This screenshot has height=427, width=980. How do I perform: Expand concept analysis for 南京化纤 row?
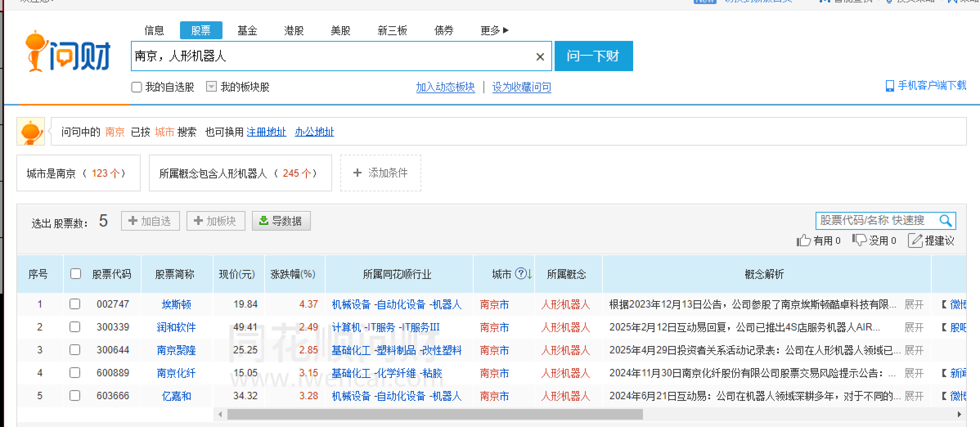[x=914, y=373]
